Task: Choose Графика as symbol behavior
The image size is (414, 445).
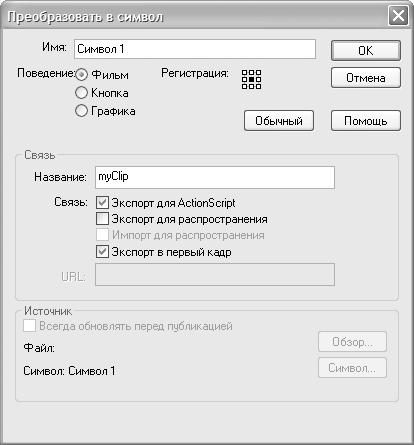Action: 81,111
